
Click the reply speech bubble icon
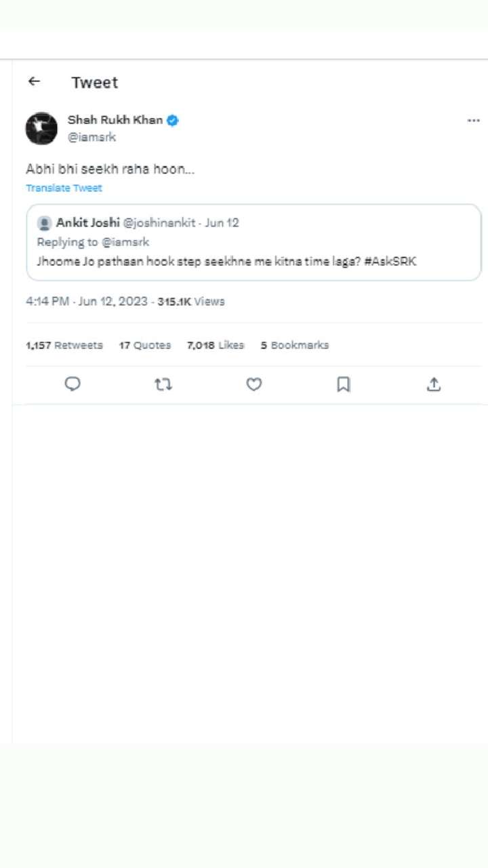73,384
